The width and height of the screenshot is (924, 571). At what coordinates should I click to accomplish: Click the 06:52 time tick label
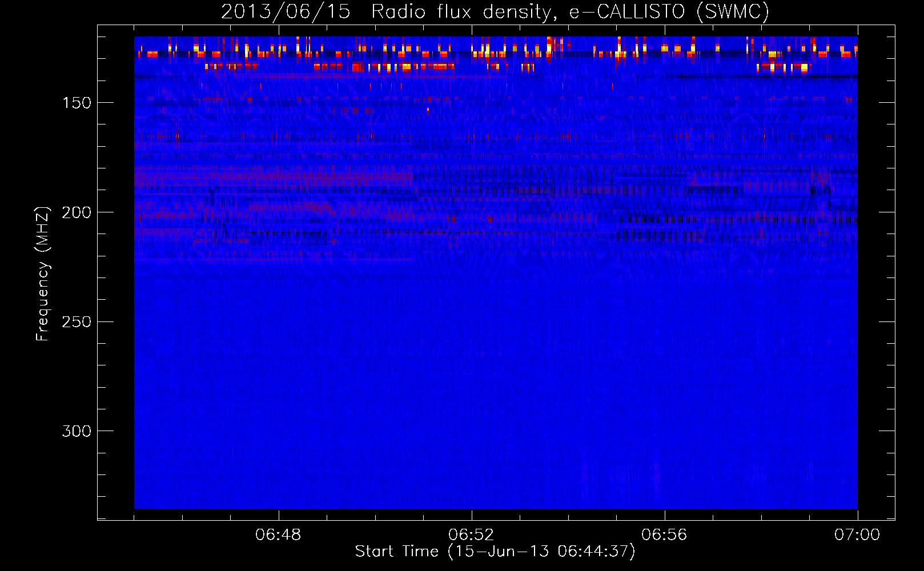471,535
